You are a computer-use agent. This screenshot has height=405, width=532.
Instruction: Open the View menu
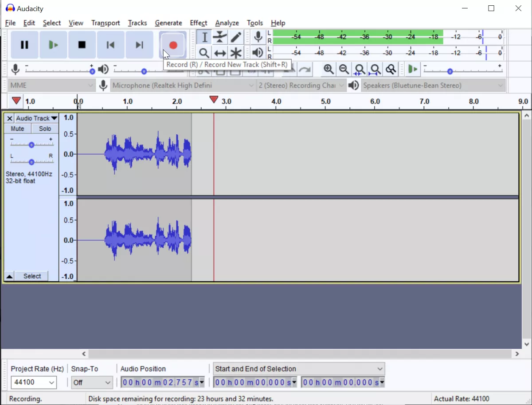coord(76,23)
